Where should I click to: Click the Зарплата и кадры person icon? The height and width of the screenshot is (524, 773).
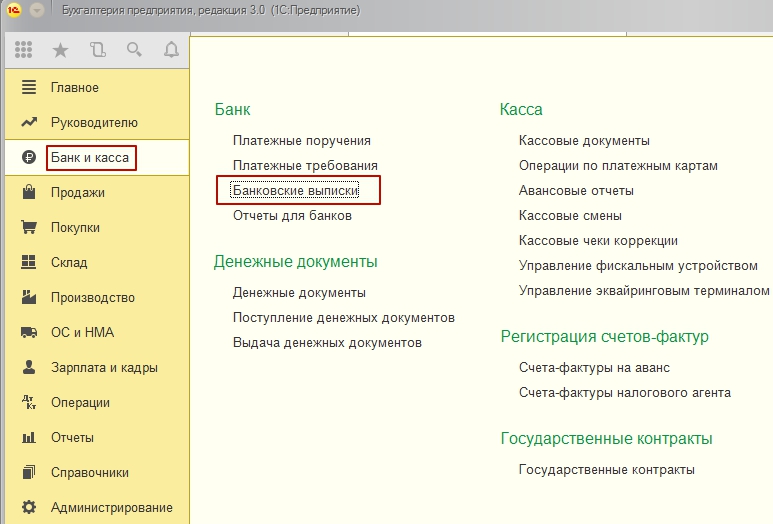(29, 367)
